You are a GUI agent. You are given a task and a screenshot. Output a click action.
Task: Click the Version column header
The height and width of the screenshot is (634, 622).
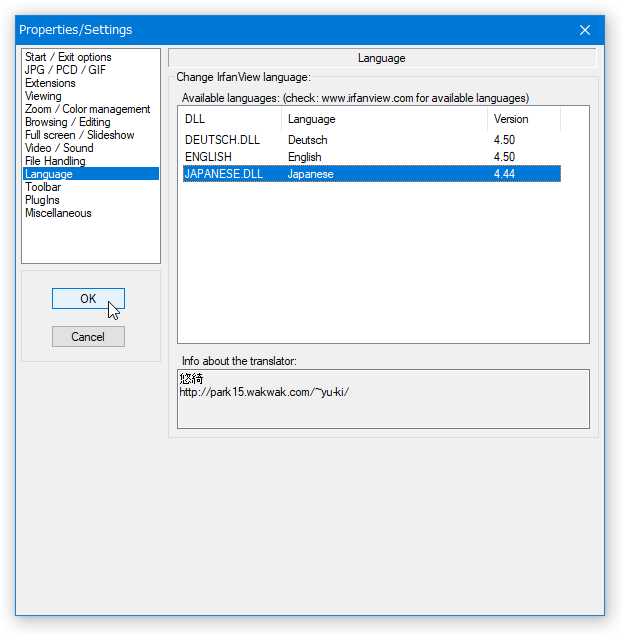(x=524, y=119)
